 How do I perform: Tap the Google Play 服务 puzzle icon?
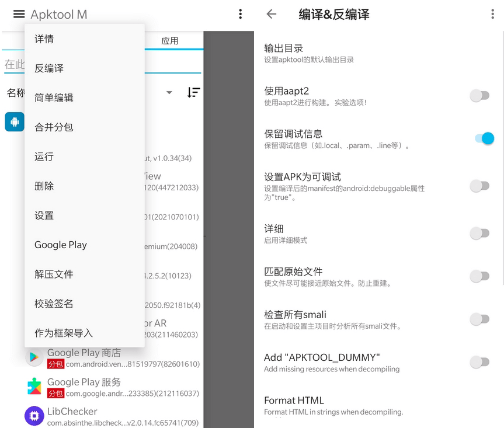(x=34, y=386)
